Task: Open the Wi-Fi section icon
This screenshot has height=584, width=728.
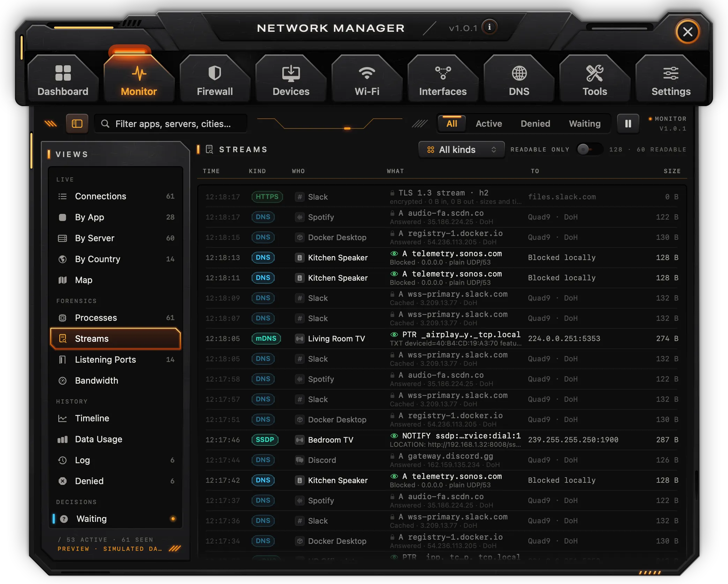Action: point(367,73)
